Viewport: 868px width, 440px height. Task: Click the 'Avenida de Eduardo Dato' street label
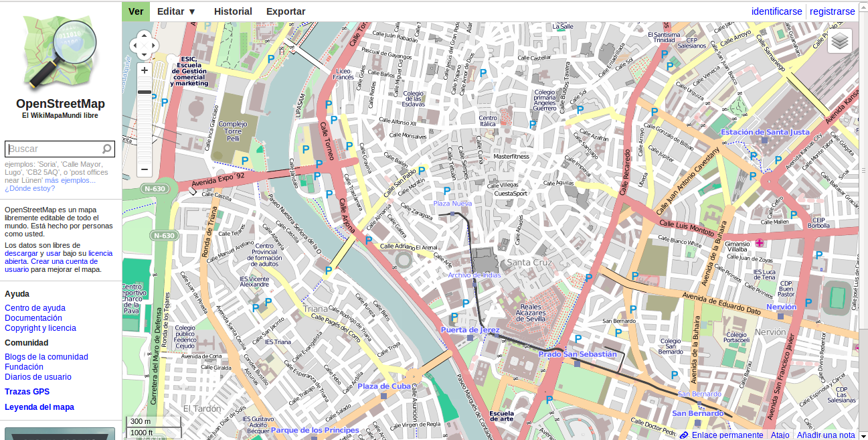pos(723,303)
